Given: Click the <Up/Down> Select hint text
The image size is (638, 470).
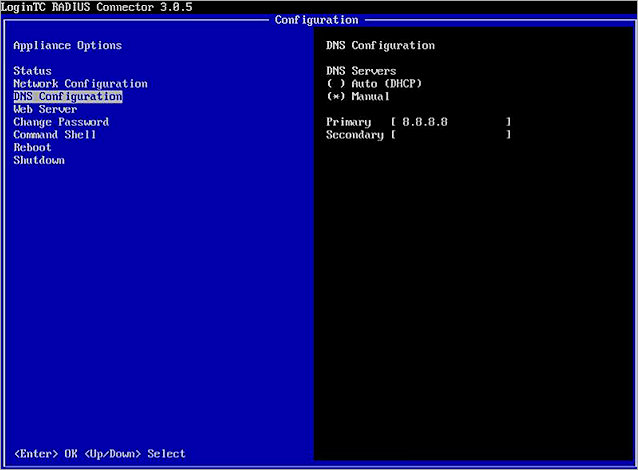Looking at the screenshot, I should click(135, 454).
